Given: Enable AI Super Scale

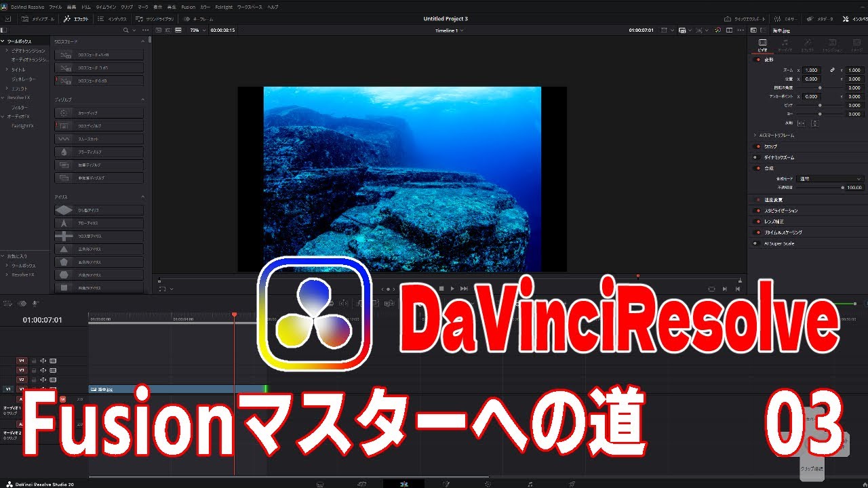Looking at the screenshot, I should 755,243.
